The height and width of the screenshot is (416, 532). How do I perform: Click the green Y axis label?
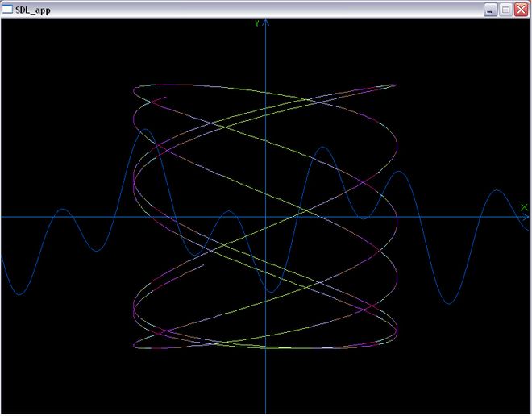pos(257,23)
